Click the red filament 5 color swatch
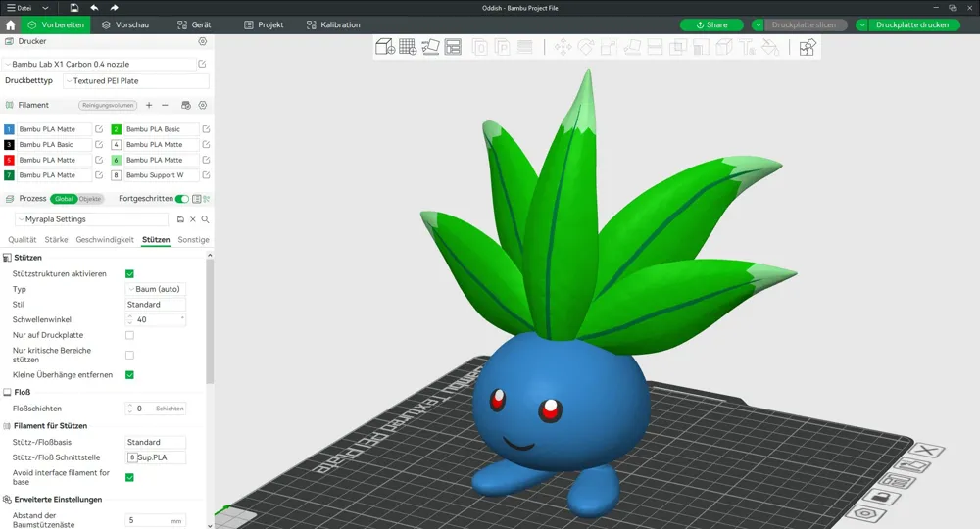The height and width of the screenshot is (529, 980). (x=9, y=160)
